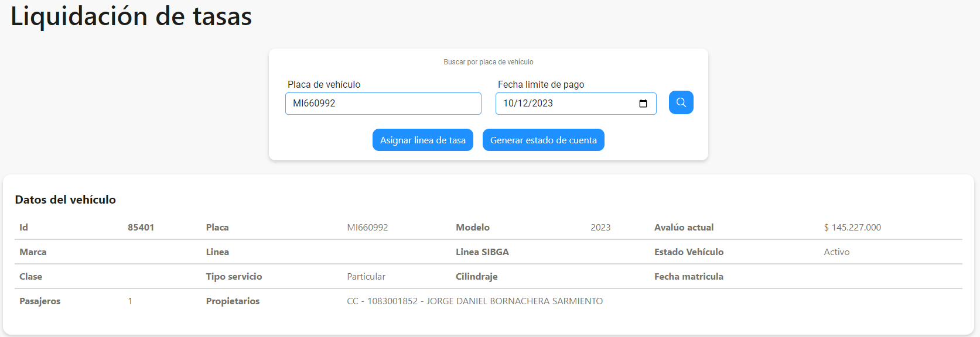Click the Buscar por placa de vehículo caption
The height and width of the screenshot is (337, 980).
[x=489, y=62]
